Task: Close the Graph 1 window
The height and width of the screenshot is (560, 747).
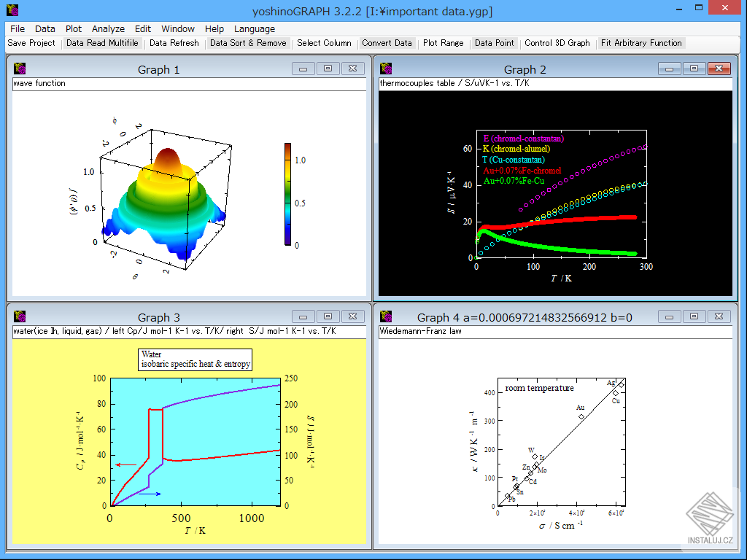Action: point(352,69)
